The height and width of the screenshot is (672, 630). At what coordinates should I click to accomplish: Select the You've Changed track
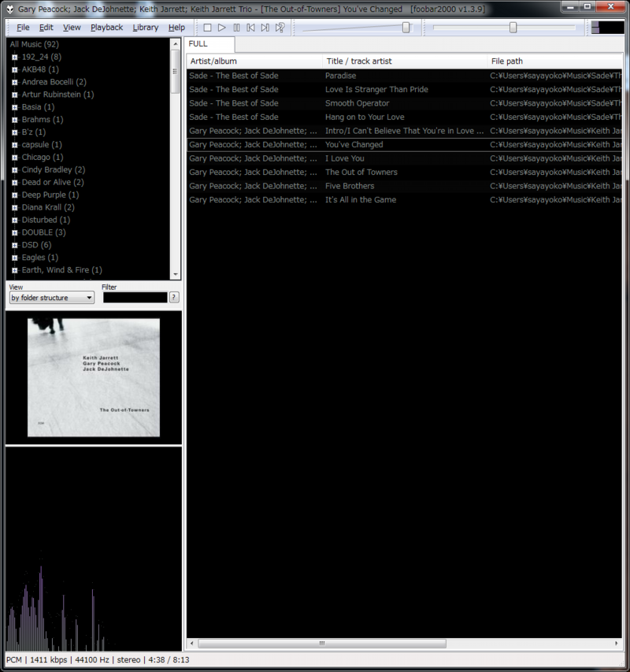[x=404, y=144]
